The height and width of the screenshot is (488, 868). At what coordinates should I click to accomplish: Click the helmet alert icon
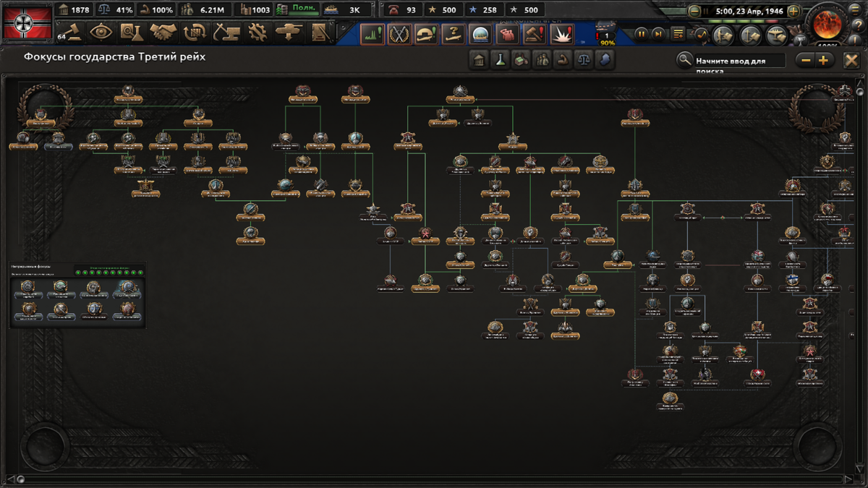[x=426, y=34]
